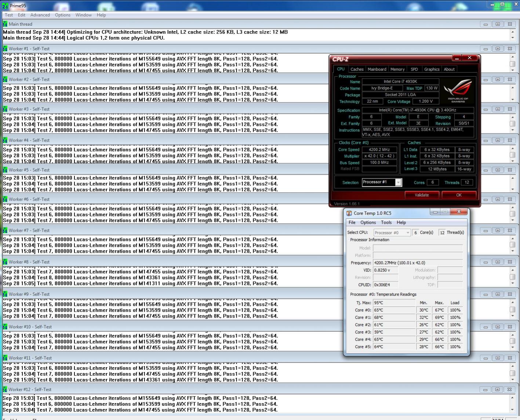Click scroll-up arrow in Main thread window
520x420 pixels.
pos(513,32)
